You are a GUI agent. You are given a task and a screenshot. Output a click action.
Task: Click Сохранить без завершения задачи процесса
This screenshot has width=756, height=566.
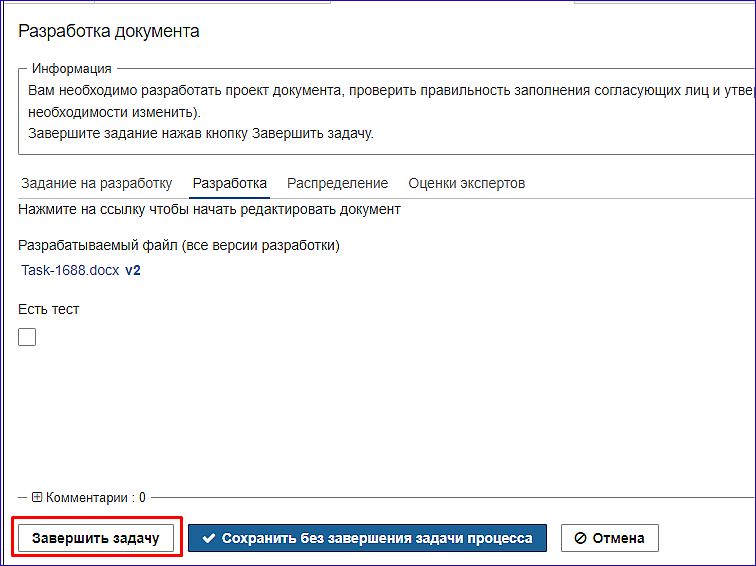(x=367, y=538)
